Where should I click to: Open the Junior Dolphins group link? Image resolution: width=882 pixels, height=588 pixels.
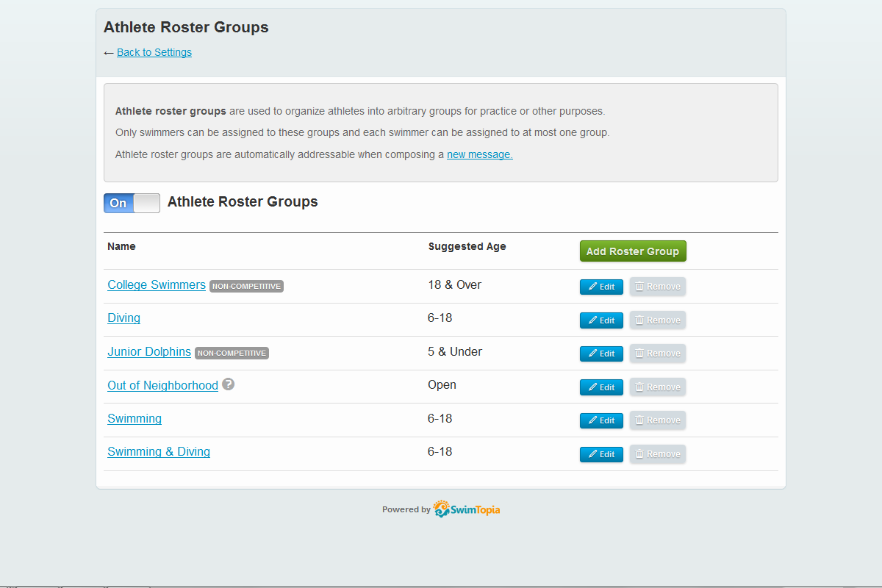[149, 351]
